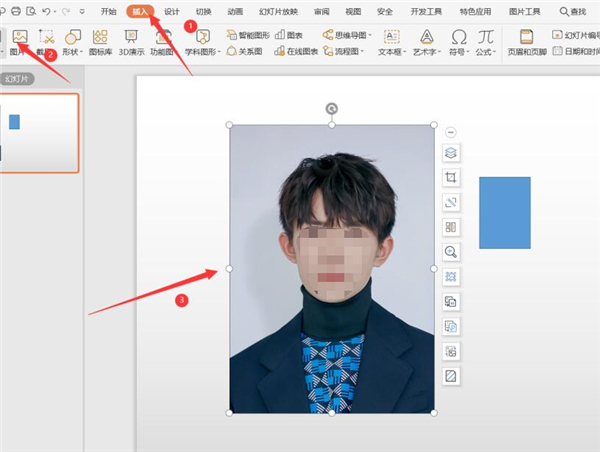Click the crop tool beside the photo
Viewport: 600px width, 452px height.
tap(451, 177)
